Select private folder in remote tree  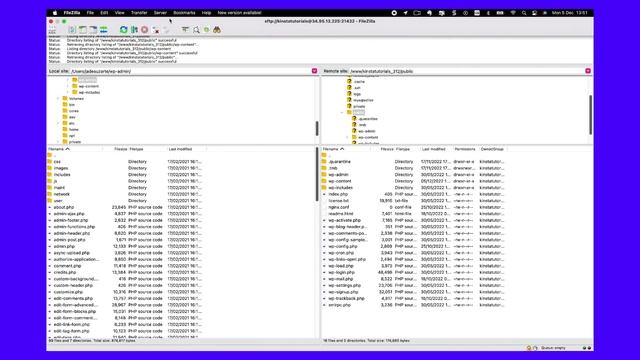pyautogui.click(x=359, y=106)
